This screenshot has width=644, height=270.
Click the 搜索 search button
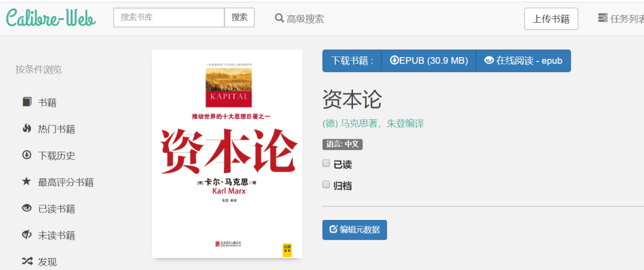pyautogui.click(x=239, y=18)
